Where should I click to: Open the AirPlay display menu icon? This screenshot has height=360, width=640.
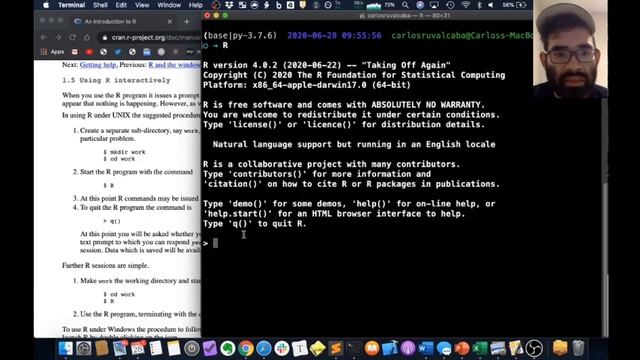click(434, 5)
